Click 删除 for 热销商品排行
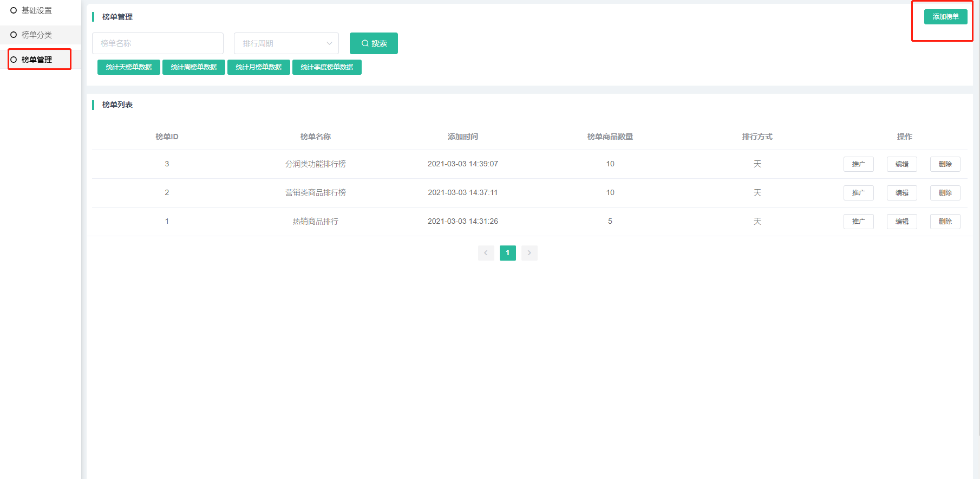Screen dimensions: 980x479 coord(945,222)
